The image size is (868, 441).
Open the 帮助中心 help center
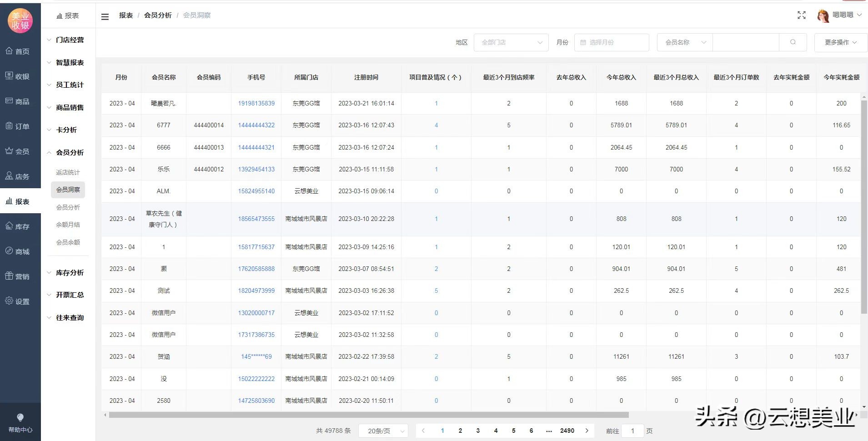[x=20, y=422]
